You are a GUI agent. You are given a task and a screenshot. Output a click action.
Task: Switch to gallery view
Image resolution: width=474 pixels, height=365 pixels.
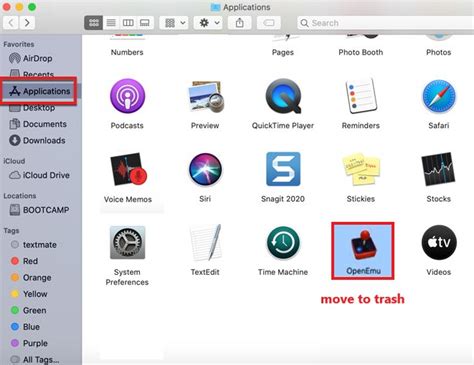click(145, 23)
